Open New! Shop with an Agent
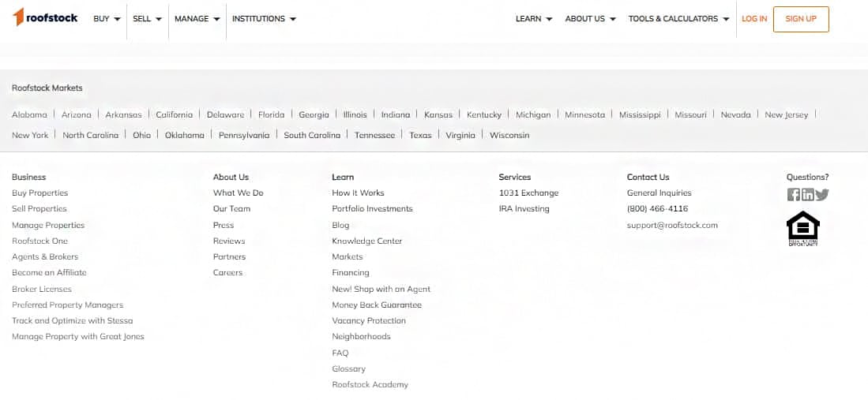The height and width of the screenshot is (400, 868). (x=381, y=289)
